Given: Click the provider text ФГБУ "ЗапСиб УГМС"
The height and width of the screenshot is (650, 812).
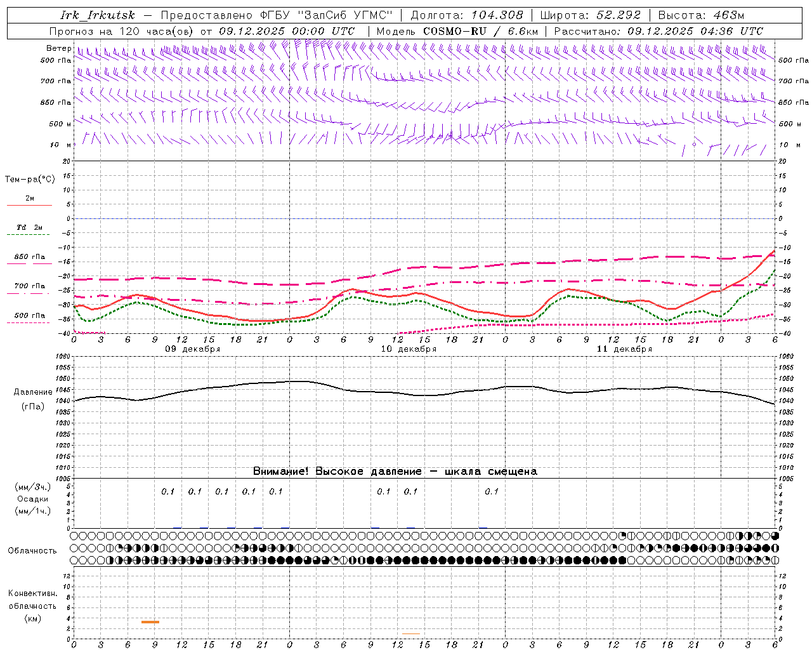Looking at the screenshot, I should (x=326, y=15).
